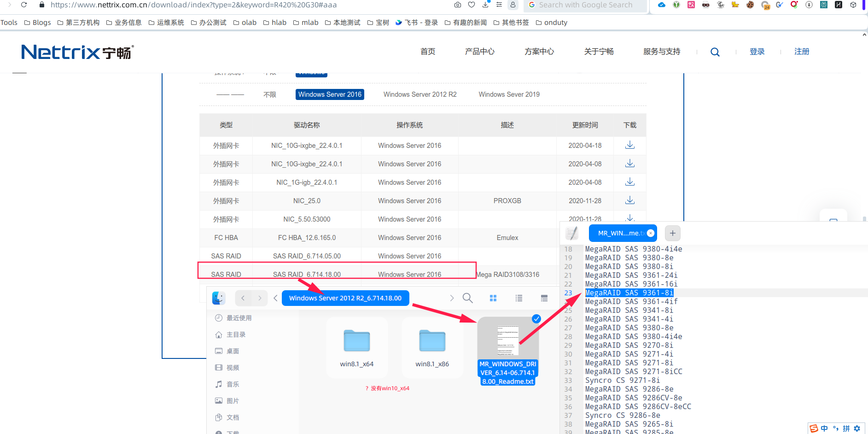Select the Windows Server 2016 filter
The image size is (868, 434).
(330, 94)
